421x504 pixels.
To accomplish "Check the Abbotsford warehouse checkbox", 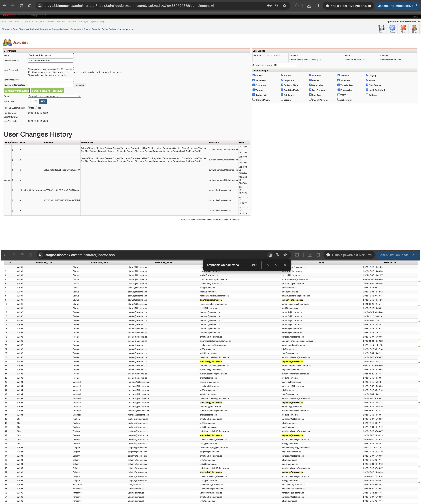I will (339, 99).
